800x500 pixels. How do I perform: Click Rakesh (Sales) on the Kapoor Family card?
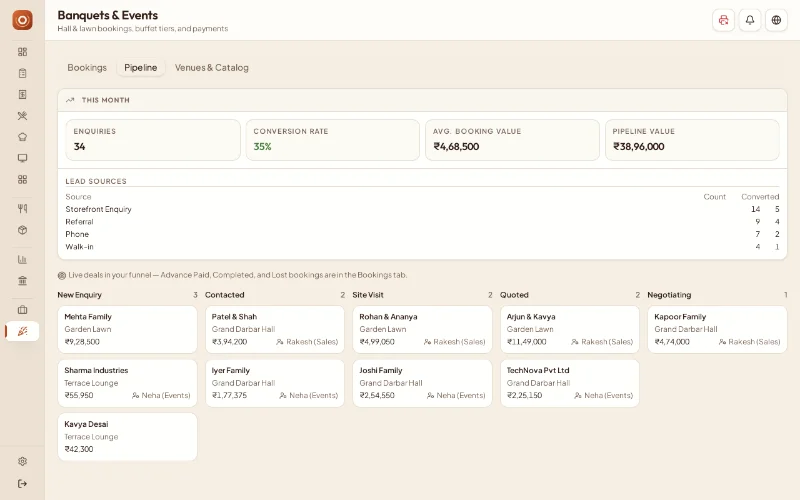click(x=749, y=342)
